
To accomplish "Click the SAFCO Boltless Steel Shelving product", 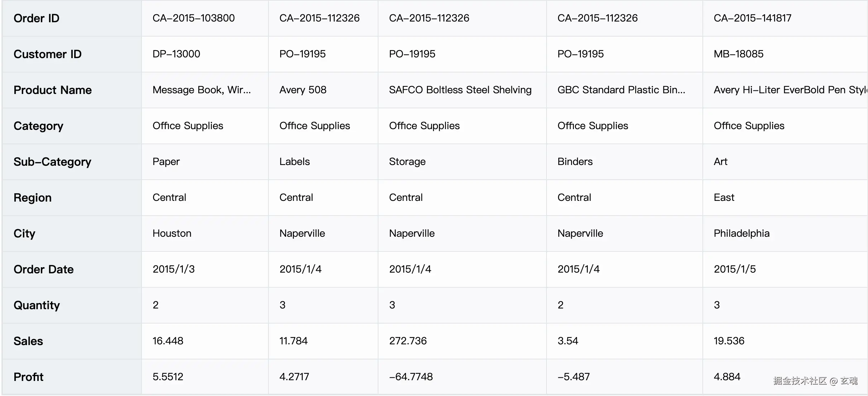I will [460, 90].
